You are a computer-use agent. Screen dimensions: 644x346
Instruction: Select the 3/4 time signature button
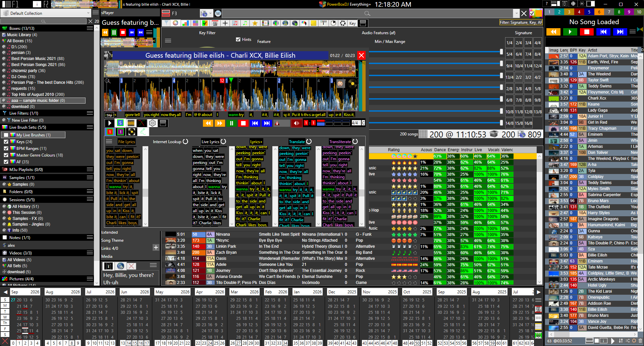click(x=528, y=43)
